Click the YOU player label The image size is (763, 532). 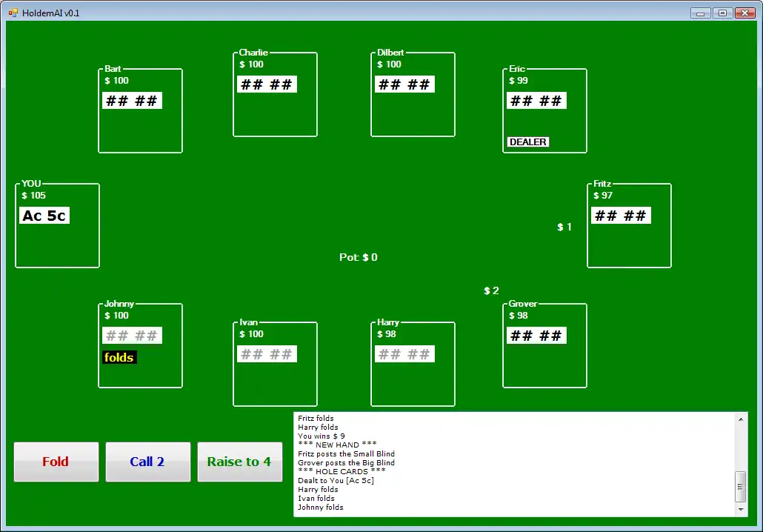pos(31,184)
